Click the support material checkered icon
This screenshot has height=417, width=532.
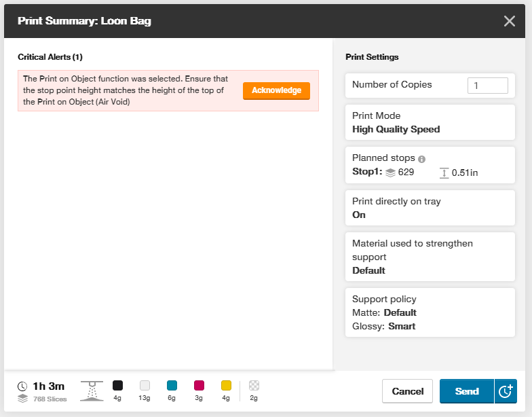click(x=254, y=386)
